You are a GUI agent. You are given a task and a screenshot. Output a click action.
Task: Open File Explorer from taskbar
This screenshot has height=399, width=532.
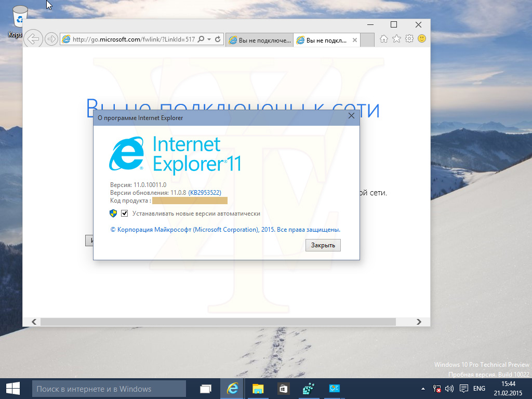258,389
